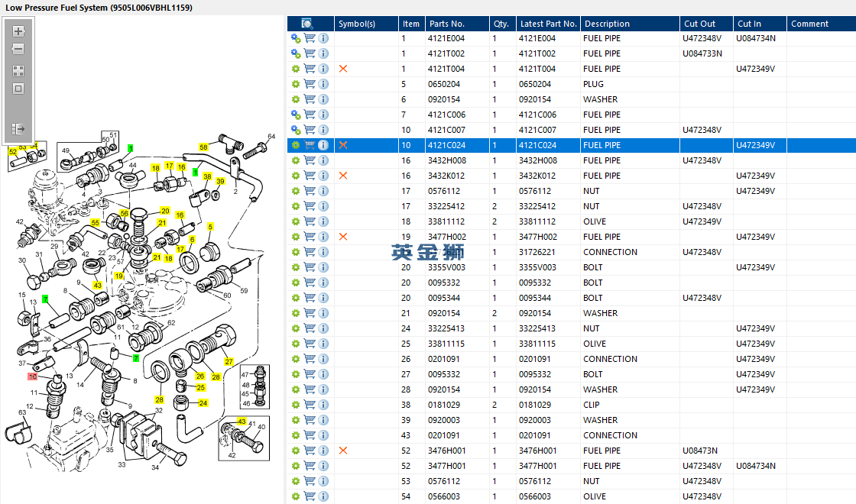This screenshot has height=504, width=856.
Task: Add part 0181029 to the cart
Action: [310, 405]
